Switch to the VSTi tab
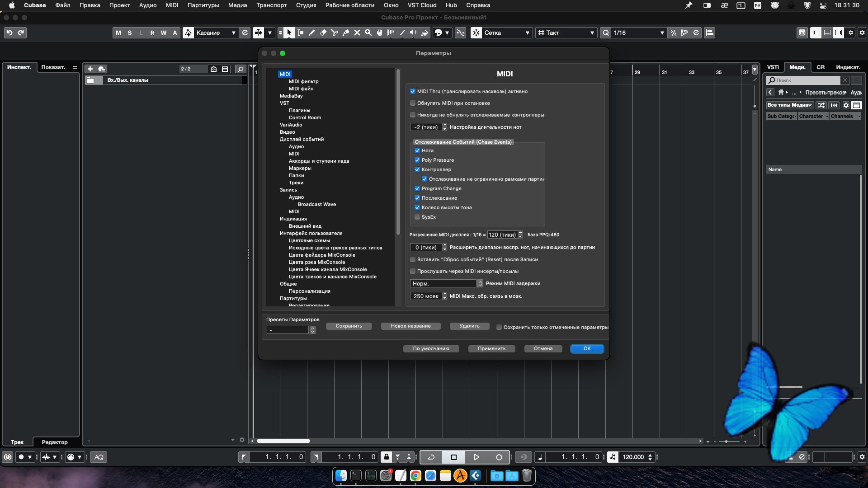The width and height of the screenshot is (868, 488). (773, 67)
